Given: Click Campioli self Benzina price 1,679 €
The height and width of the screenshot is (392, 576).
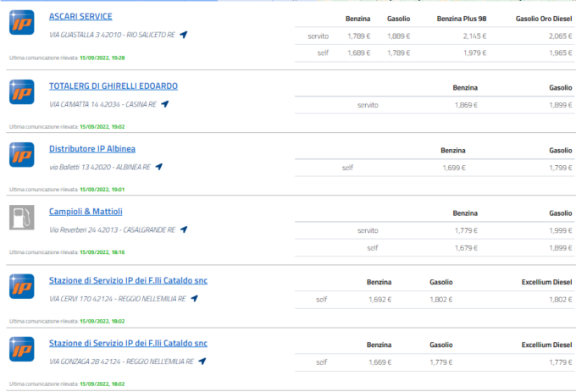Looking at the screenshot, I should pyautogui.click(x=466, y=248).
